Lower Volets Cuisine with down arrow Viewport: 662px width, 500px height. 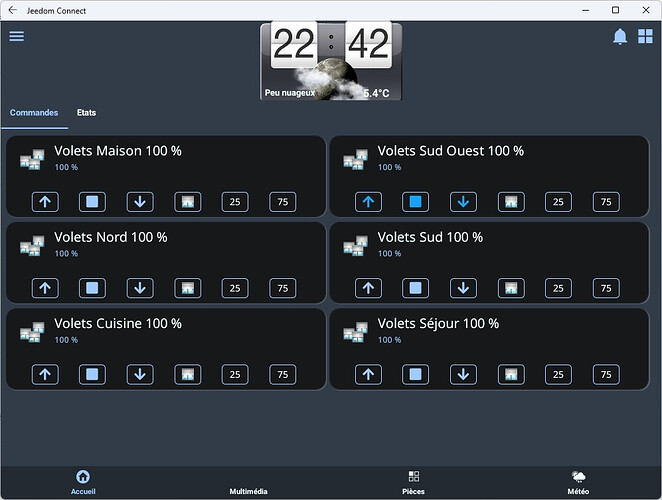pos(140,374)
